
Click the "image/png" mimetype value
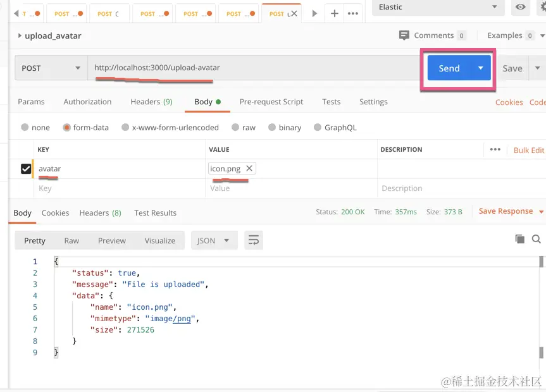tap(170, 319)
